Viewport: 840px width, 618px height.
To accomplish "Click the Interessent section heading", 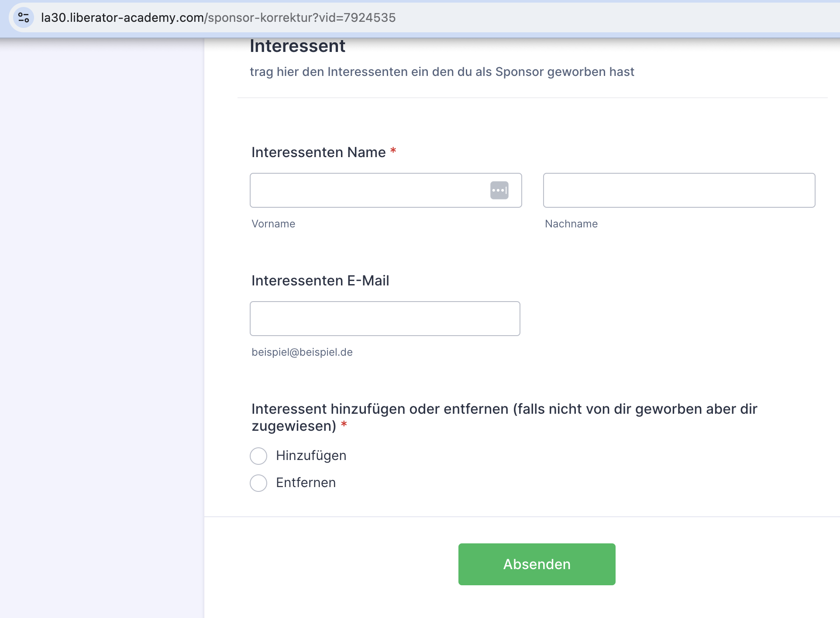I will pos(297,46).
